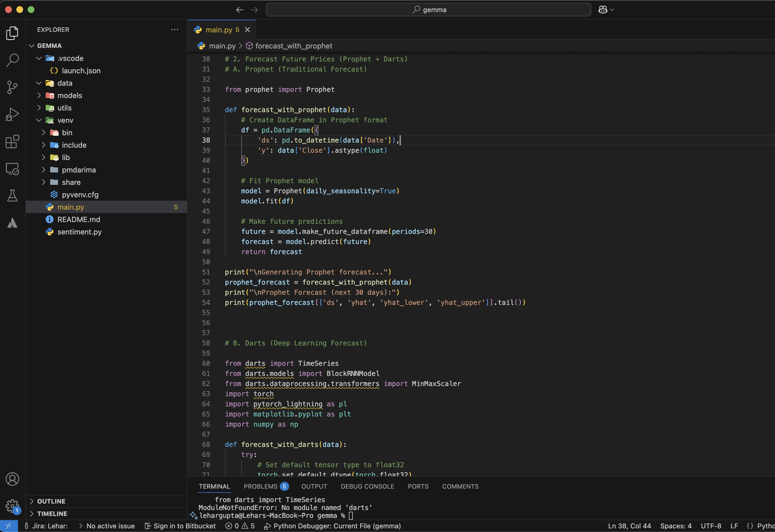Viewport: 775px width, 532px height.
Task: Click the Spaces: 4 indentation setting
Action: pyautogui.click(x=676, y=526)
